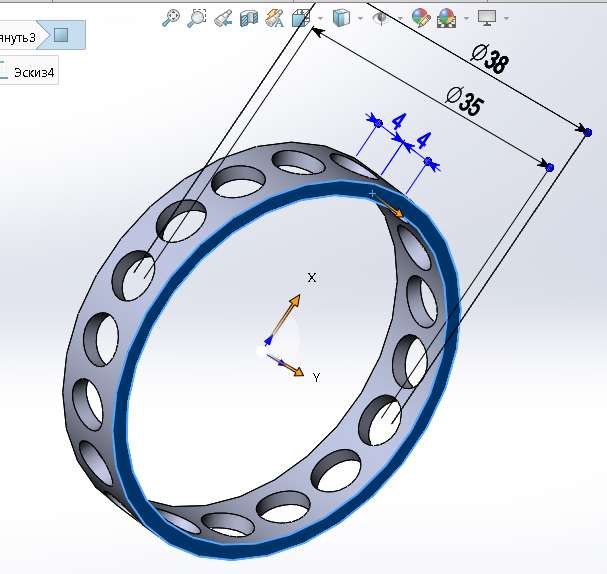Click the Hide/Show Items eye icon

381,18
